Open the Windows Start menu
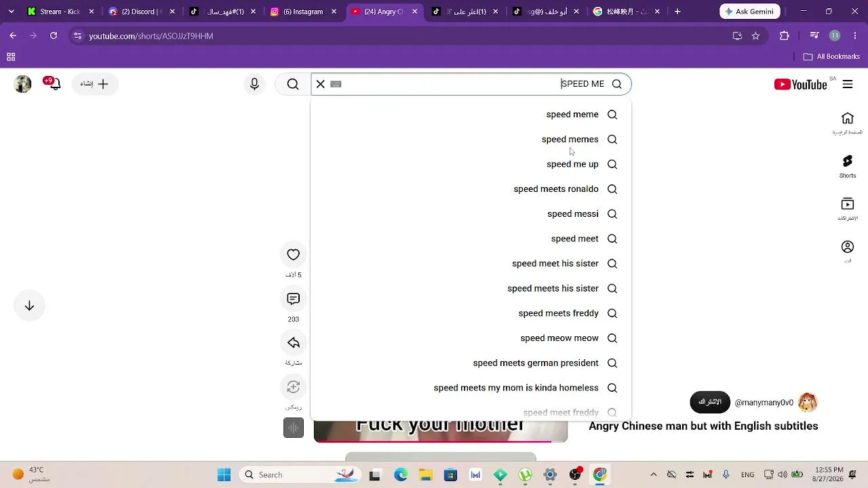 pyautogui.click(x=224, y=475)
